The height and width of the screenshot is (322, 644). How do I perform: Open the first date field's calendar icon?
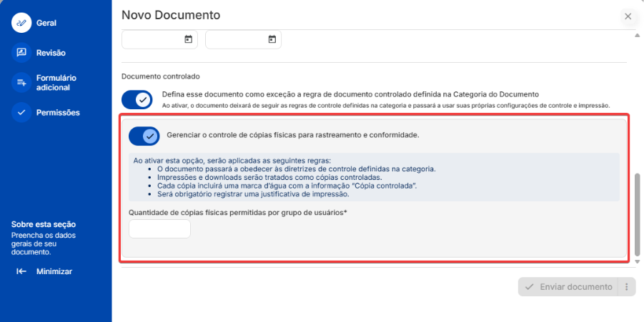188,39
